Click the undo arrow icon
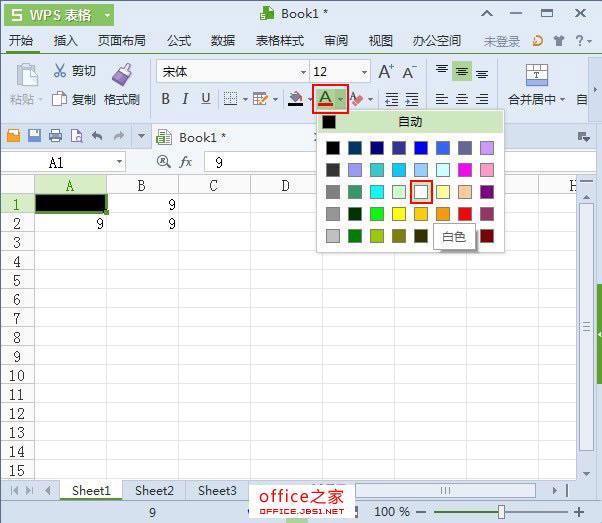 (x=97, y=137)
